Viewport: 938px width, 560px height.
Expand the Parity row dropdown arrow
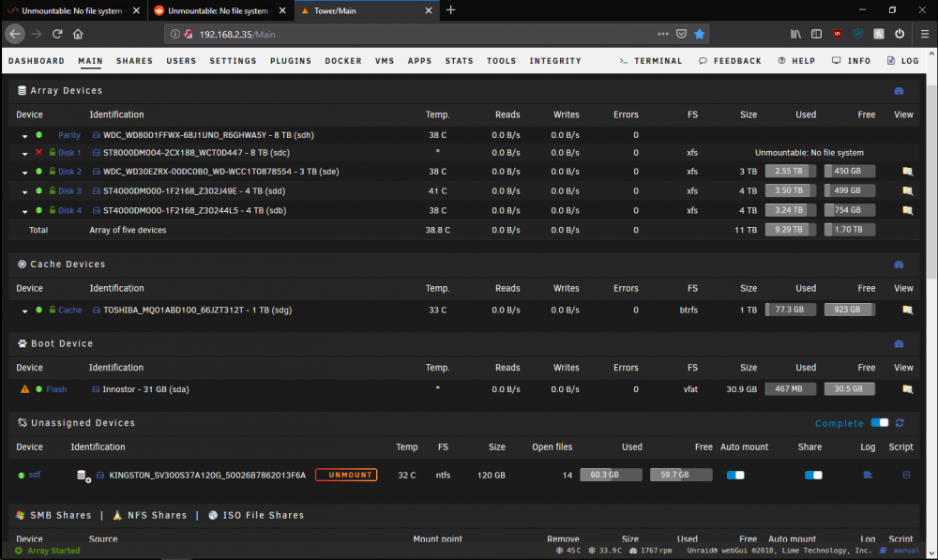(x=24, y=136)
